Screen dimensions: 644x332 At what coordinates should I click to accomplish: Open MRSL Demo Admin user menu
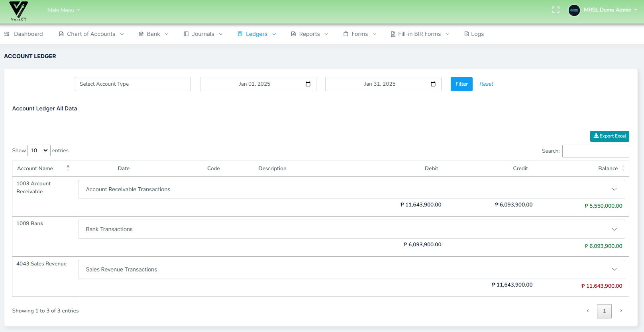coord(610,10)
